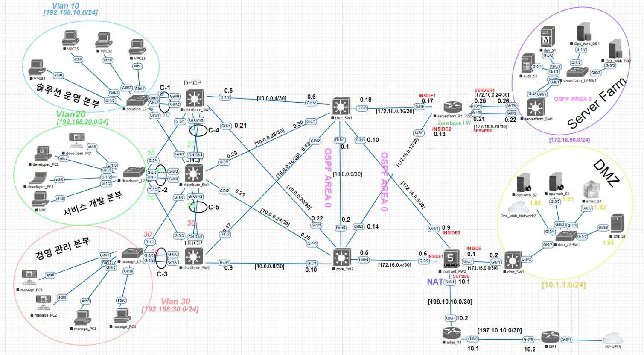Click the dmz_L2-SW1 switch icon

[x=566, y=236]
